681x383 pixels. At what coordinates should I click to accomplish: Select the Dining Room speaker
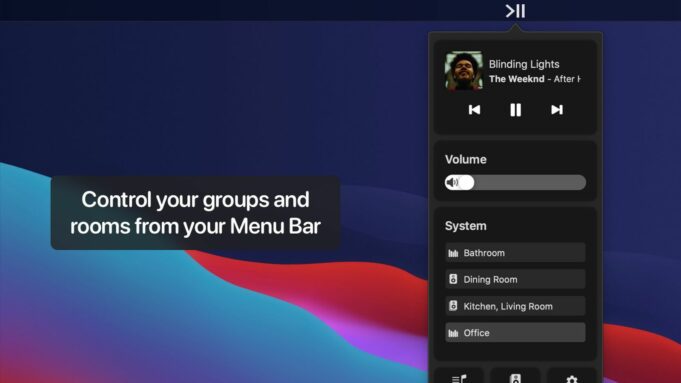(x=516, y=279)
